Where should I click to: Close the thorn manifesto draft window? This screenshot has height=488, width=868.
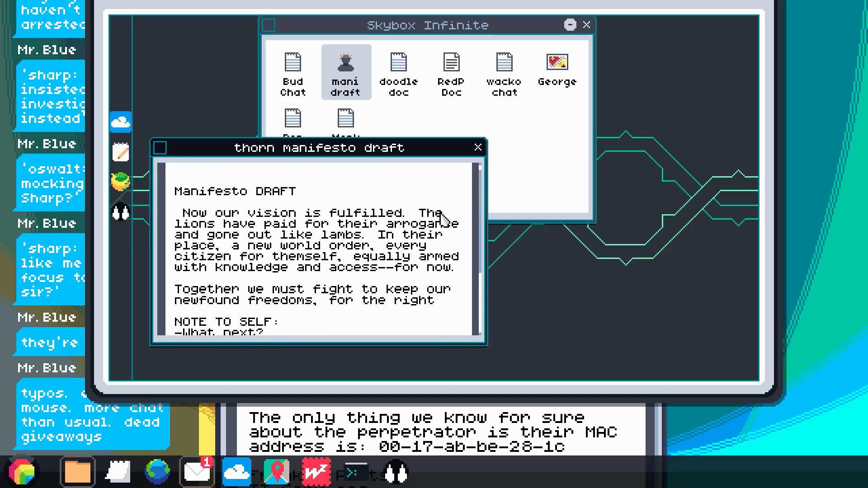tap(478, 147)
